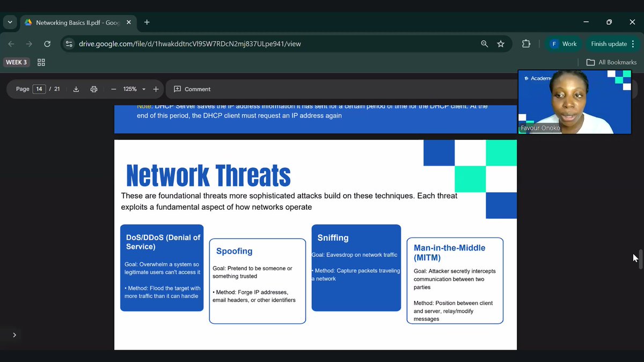Zoom out using the minus icon
This screenshot has width=644, height=362.
coord(113,88)
